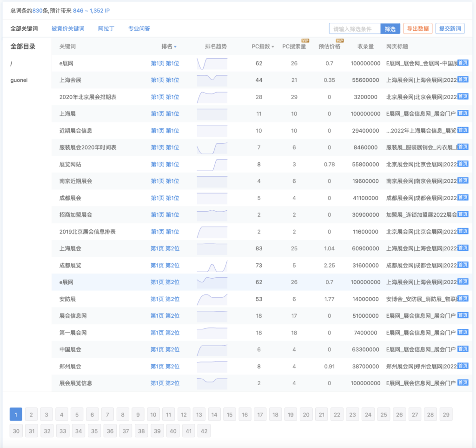Click the 首页 badge in the 安防展 row
The image size is (476, 448).
[x=463, y=299]
